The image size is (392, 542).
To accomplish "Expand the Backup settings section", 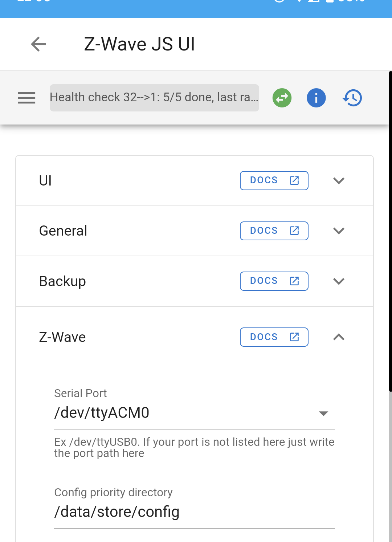I will (x=338, y=281).
